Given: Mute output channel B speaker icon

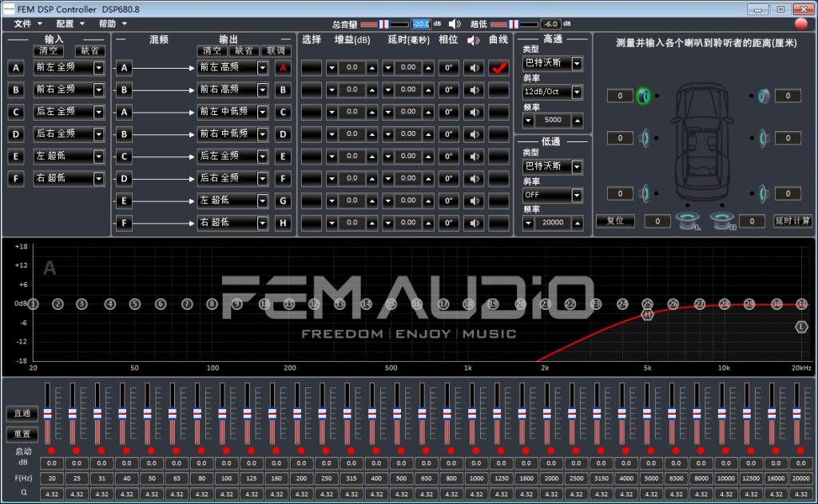Looking at the screenshot, I should pos(474,90).
